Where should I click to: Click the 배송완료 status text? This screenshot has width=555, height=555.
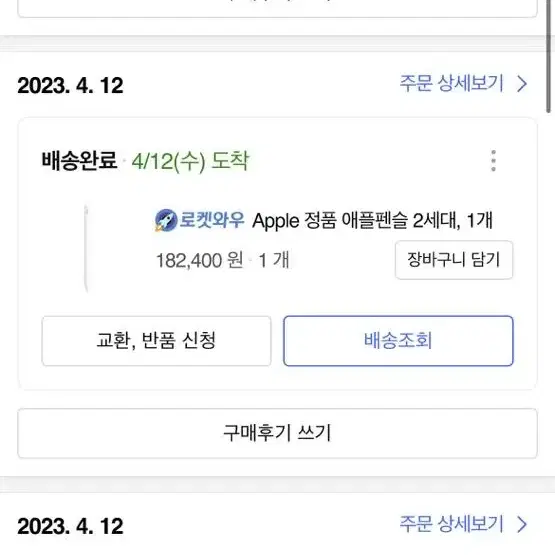click(79, 160)
